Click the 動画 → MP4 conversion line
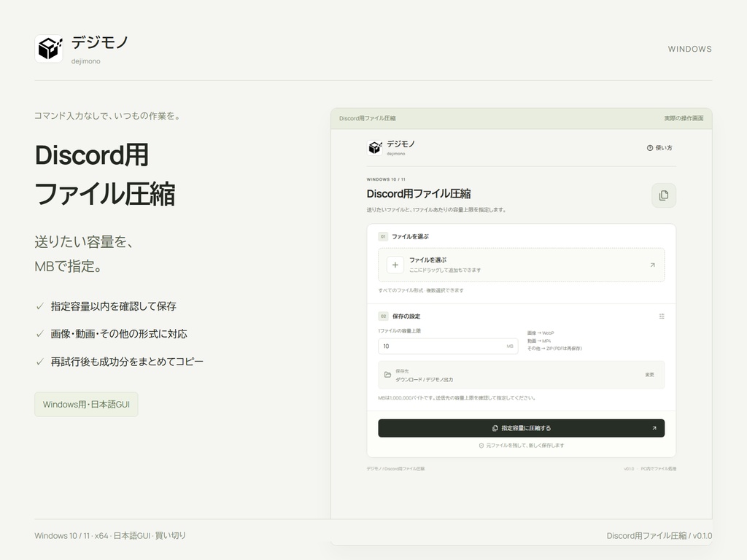 tap(539, 341)
